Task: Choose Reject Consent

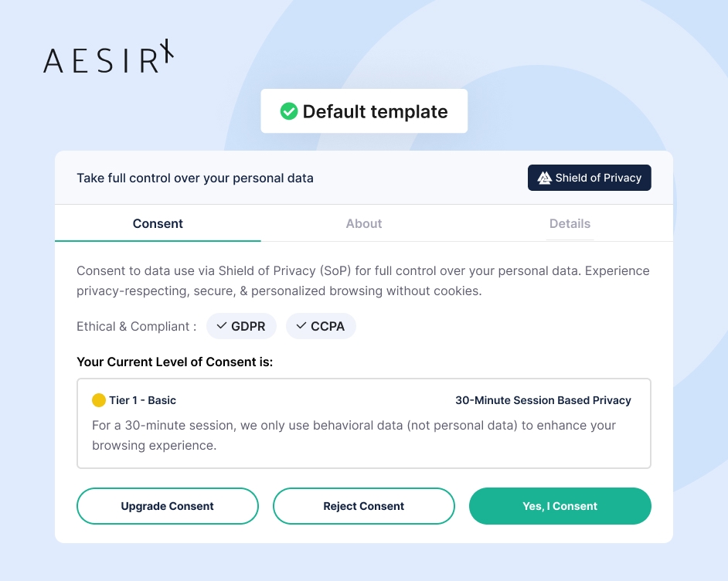Action: coord(363,506)
